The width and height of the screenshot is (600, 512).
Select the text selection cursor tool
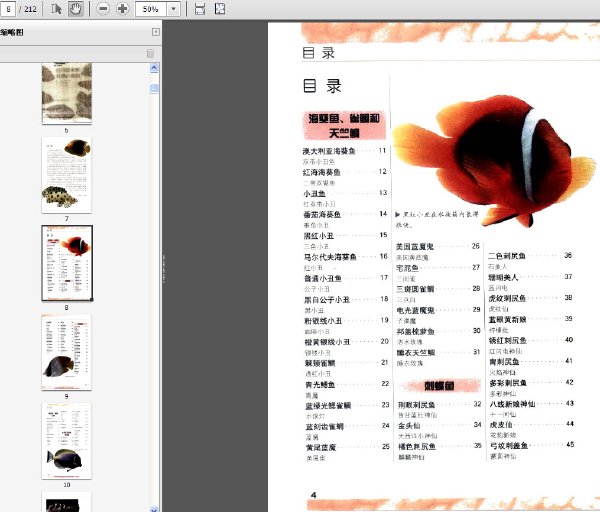pos(56,8)
